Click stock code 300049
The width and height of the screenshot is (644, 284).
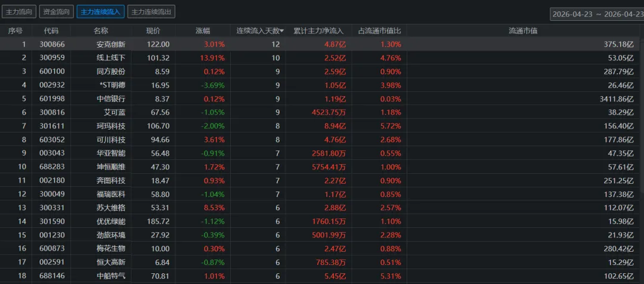(x=52, y=195)
